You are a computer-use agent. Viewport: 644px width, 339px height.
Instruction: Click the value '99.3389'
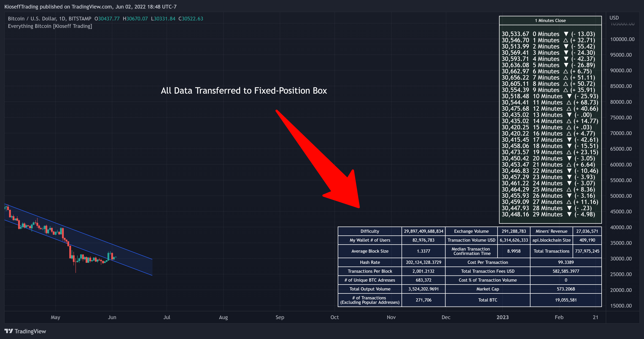566,262
